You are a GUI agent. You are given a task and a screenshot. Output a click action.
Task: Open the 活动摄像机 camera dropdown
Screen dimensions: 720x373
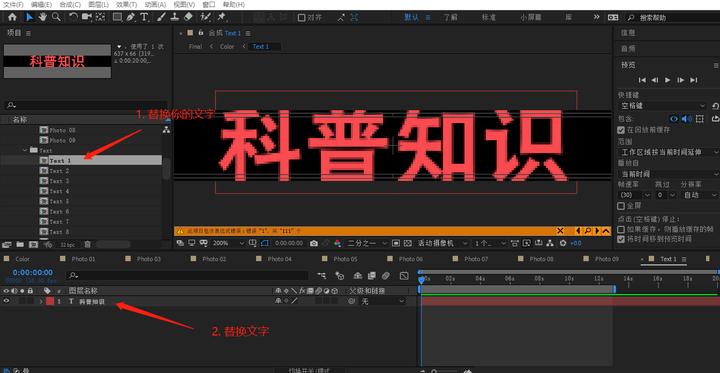tap(442, 243)
